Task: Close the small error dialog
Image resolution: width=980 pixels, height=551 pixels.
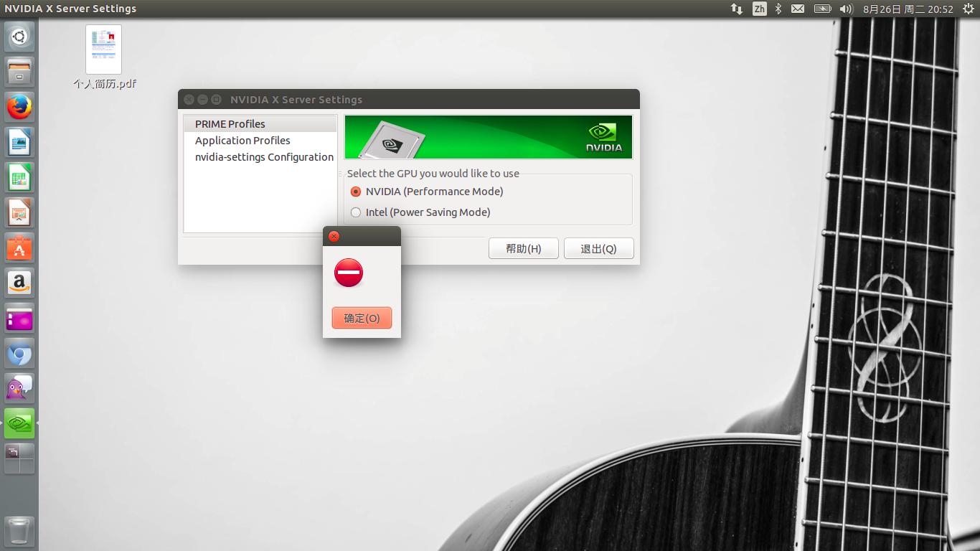Action: (334, 236)
